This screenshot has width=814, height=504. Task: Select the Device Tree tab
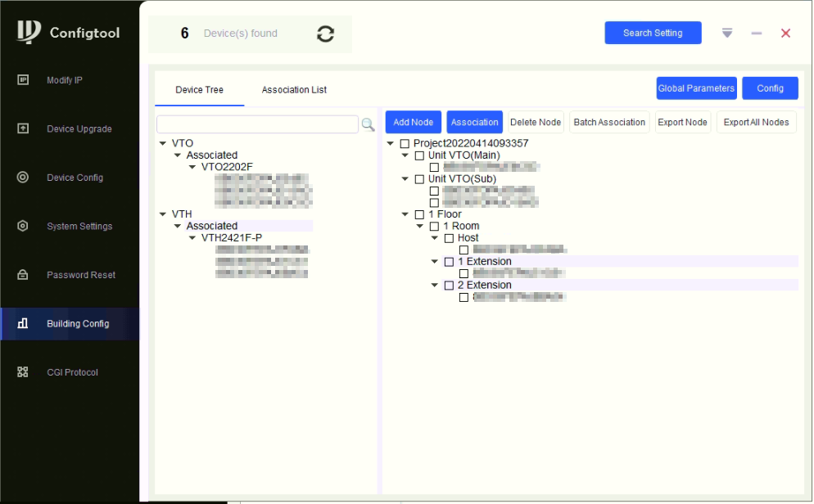(199, 90)
